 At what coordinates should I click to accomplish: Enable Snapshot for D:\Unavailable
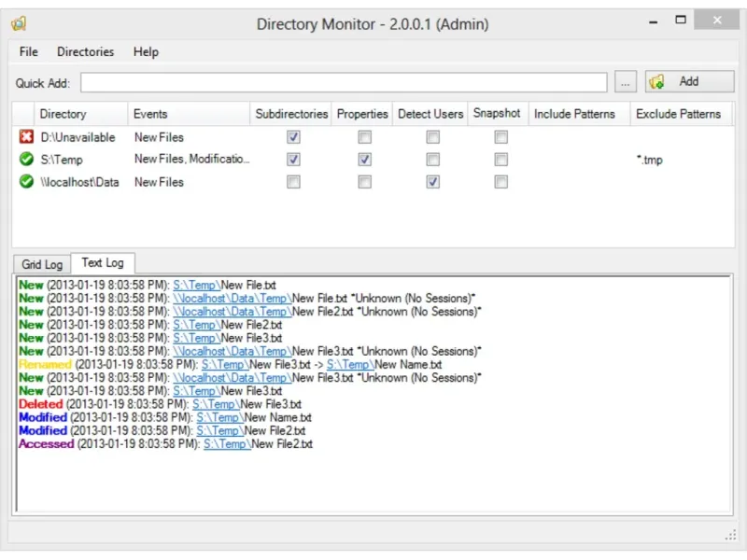(500, 137)
